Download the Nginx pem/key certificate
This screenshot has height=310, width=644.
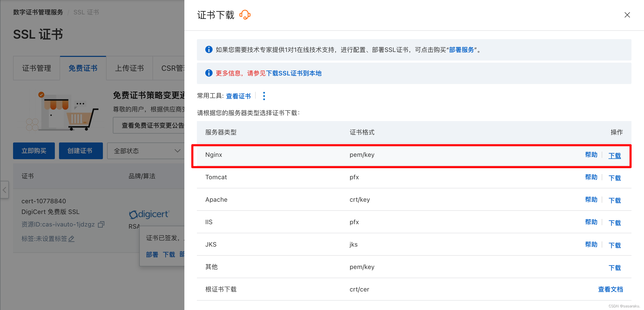point(614,156)
